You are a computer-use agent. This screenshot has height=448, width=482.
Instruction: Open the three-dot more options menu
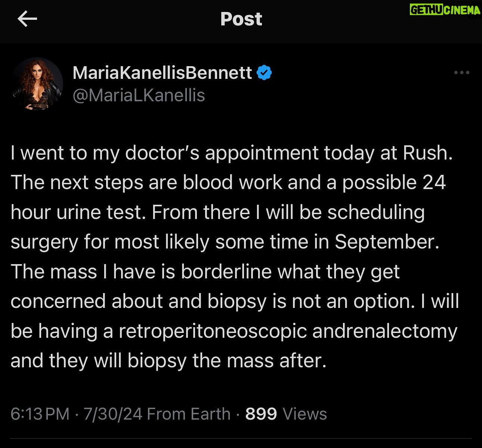point(461,72)
